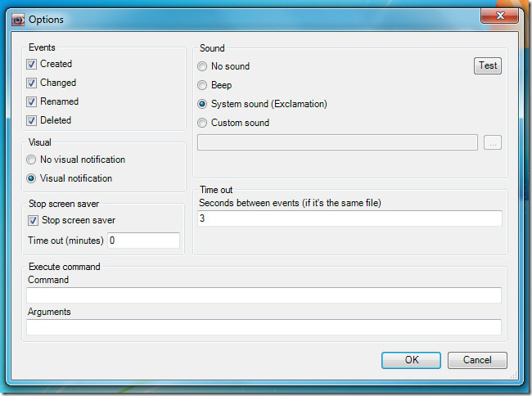Uncheck the Created event checkbox

click(x=32, y=64)
